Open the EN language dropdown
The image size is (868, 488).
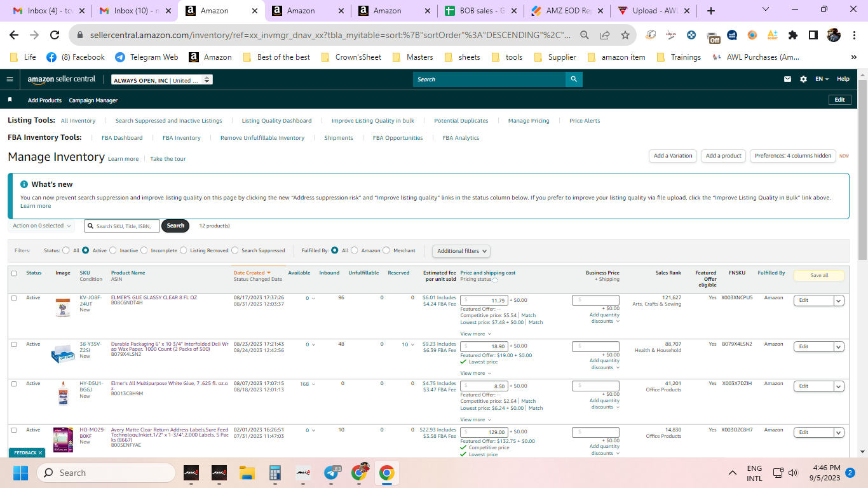(822, 79)
